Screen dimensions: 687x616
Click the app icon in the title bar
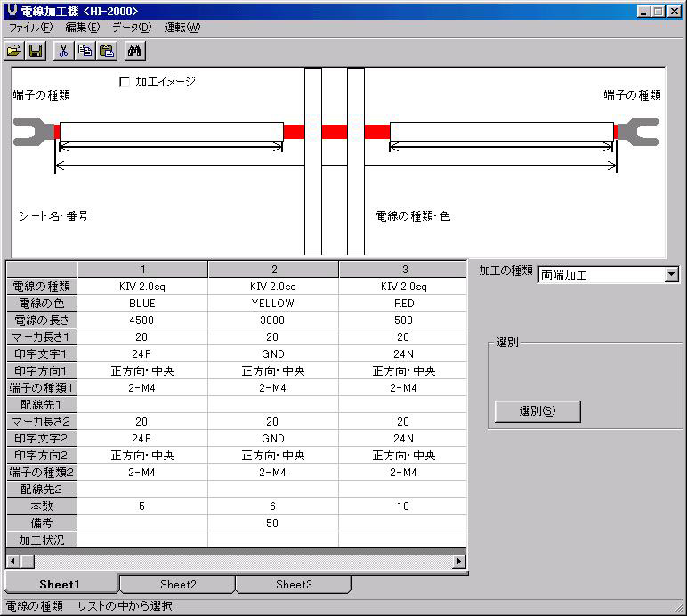12,11
